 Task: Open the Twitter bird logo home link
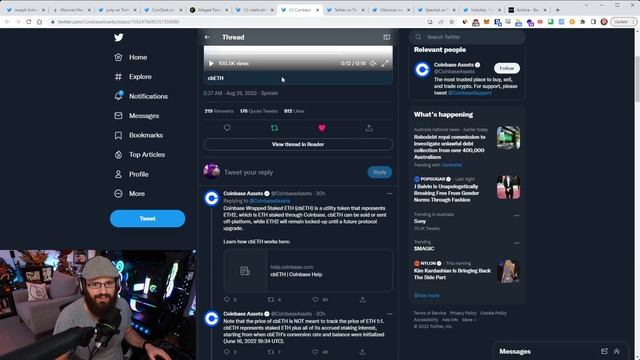pyautogui.click(x=118, y=38)
